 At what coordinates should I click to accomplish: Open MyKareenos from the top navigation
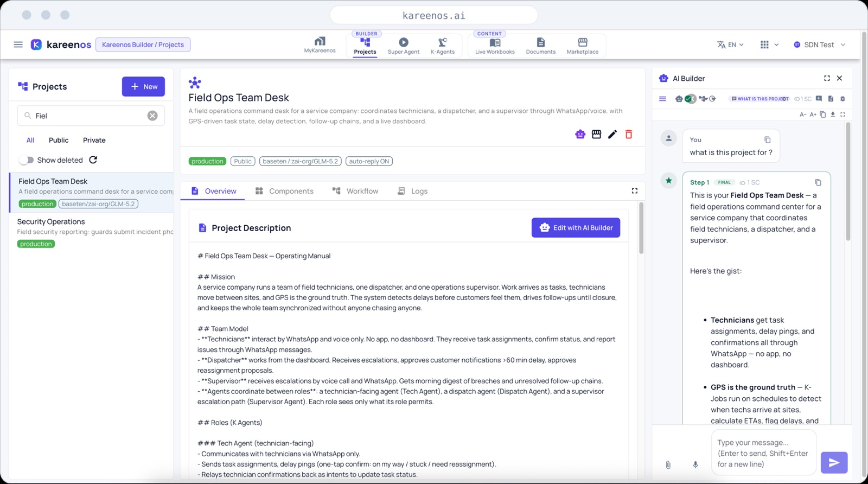[x=320, y=45]
